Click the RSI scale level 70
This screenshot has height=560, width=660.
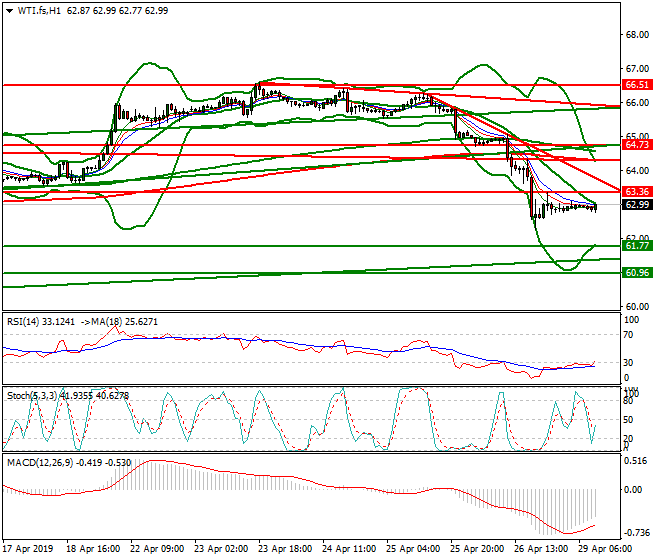[628, 335]
